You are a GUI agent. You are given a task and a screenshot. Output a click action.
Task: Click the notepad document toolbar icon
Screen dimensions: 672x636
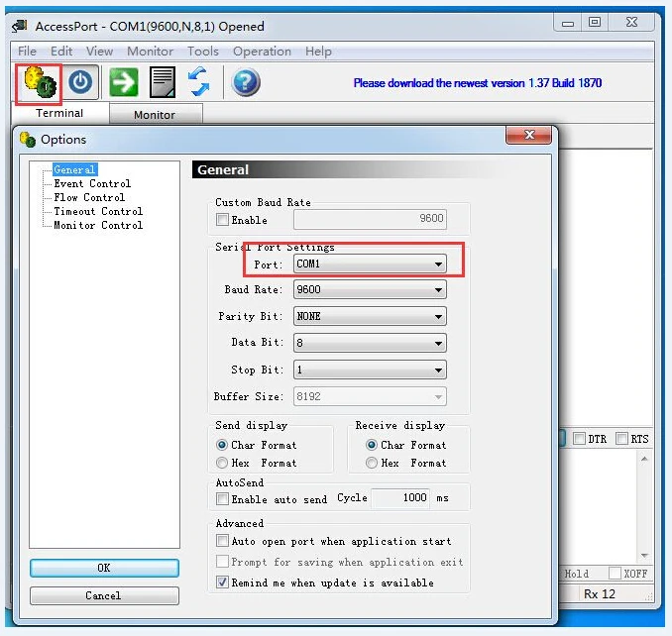(x=163, y=82)
